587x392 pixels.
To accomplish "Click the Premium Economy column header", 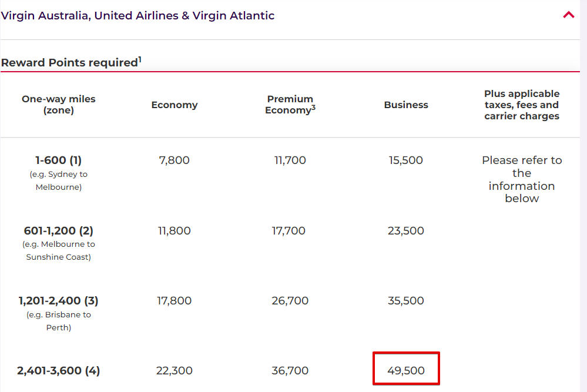I will [290, 105].
